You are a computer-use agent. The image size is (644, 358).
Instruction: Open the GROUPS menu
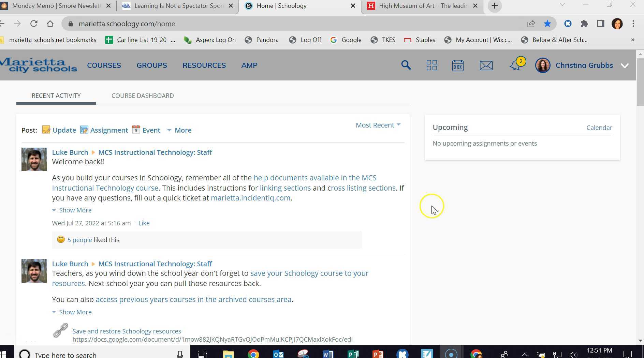coord(152,65)
